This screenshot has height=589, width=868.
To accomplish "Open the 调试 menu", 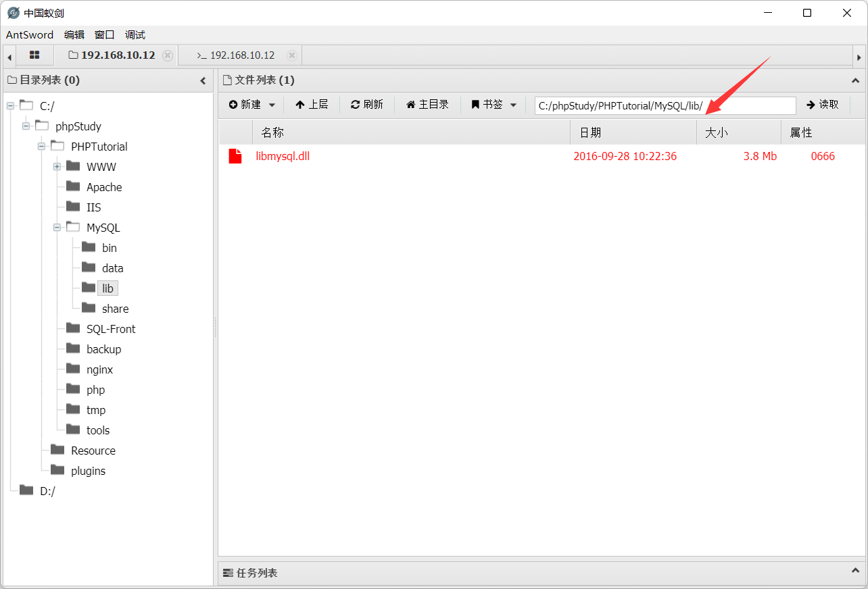I will pos(135,35).
